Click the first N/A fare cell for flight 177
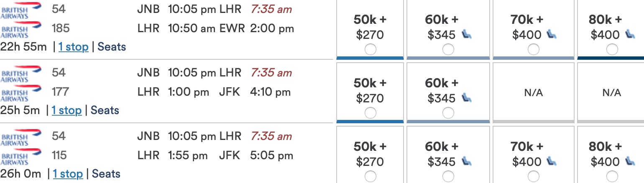 tap(533, 93)
